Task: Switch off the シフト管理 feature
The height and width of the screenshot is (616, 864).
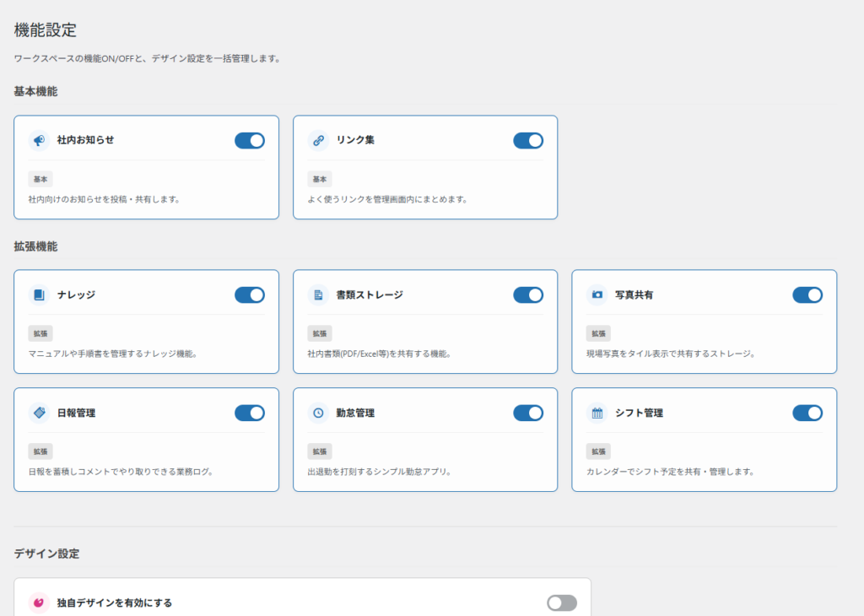Action: point(807,413)
